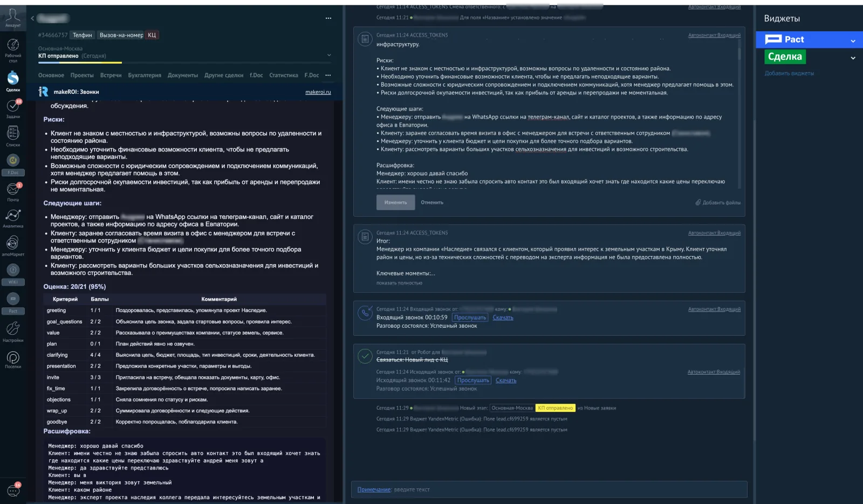Screen dimensions: 863x504
Task: Open amoМаркет in the sidebar
Action: click(13, 246)
